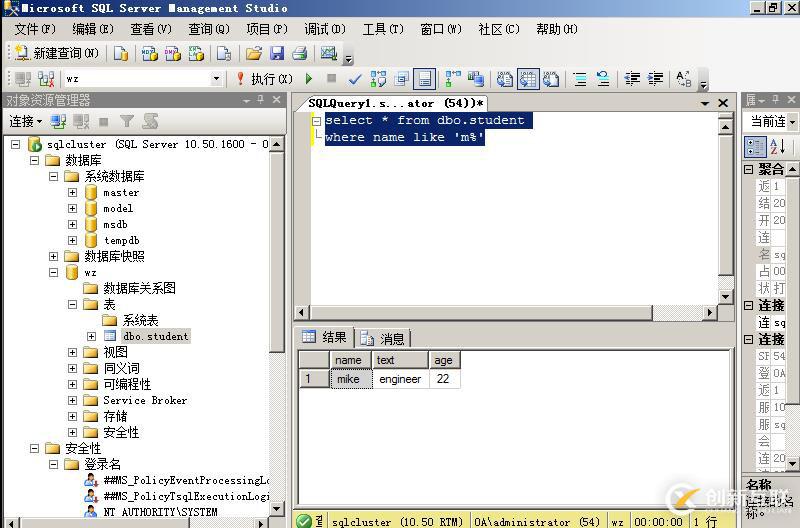Click the Analysis Services XMLA query icon
This screenshot has width=800, height=528.
click(196, 53)
